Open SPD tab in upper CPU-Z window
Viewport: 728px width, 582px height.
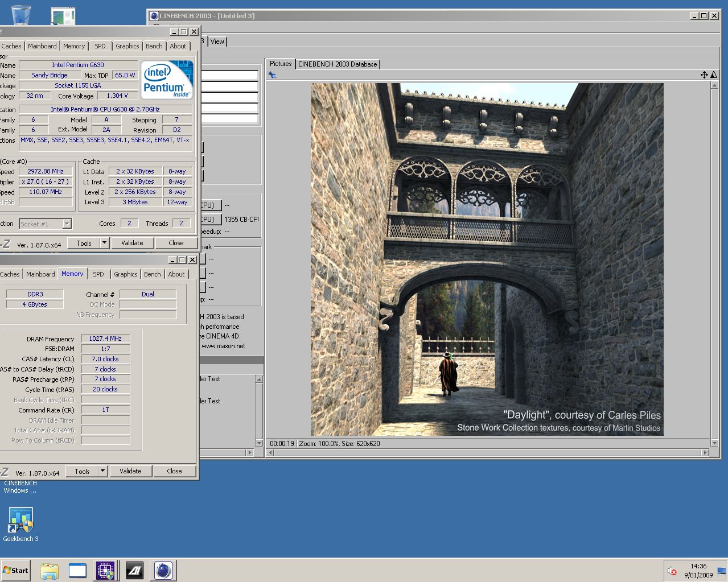tap(100, 46)
